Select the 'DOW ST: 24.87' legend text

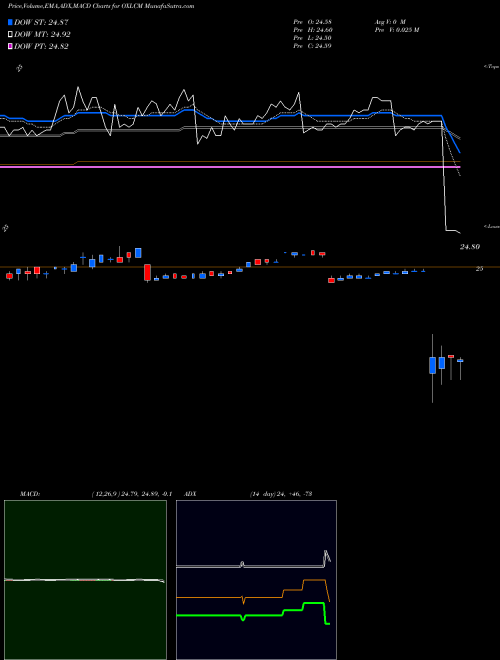tap(41, 22)
